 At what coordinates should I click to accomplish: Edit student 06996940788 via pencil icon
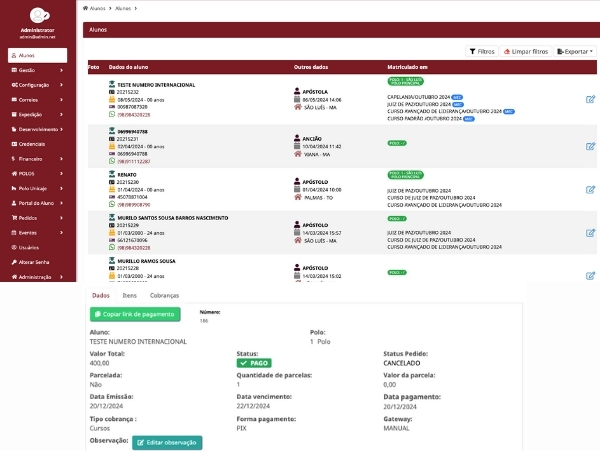[x=590, y=146]
